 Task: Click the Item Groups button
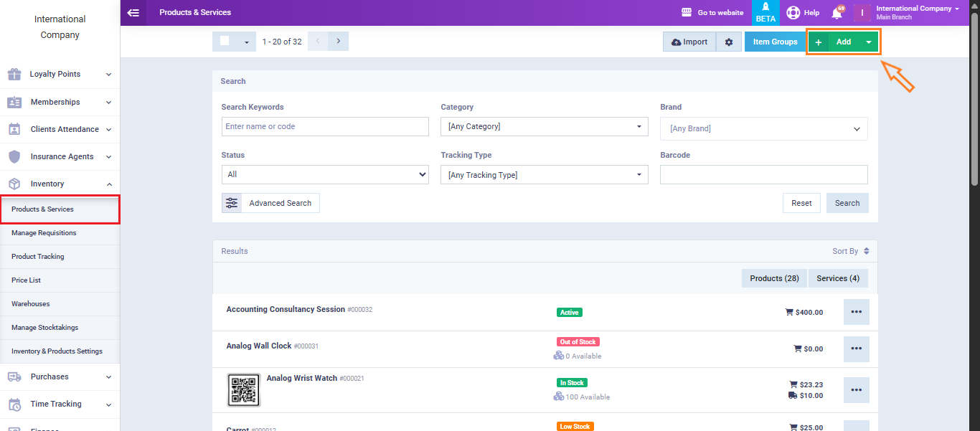tap(775, 42)
